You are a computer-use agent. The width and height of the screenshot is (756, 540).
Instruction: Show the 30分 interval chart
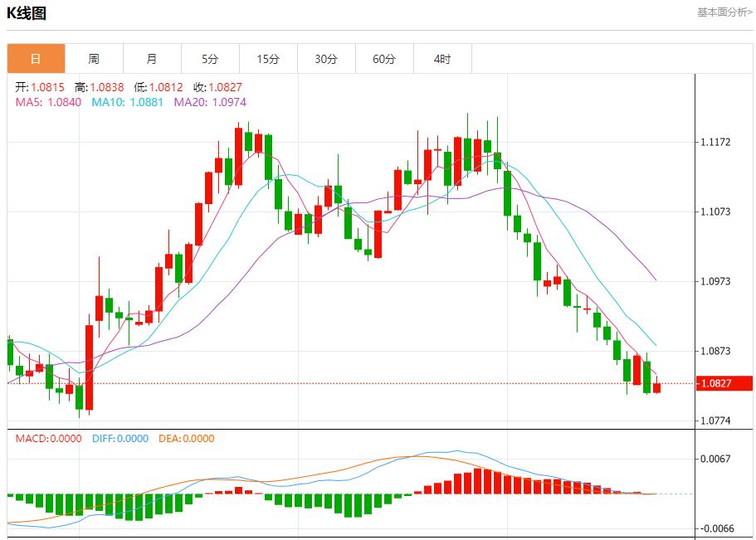pyautogui.click(x=326, y=59)
